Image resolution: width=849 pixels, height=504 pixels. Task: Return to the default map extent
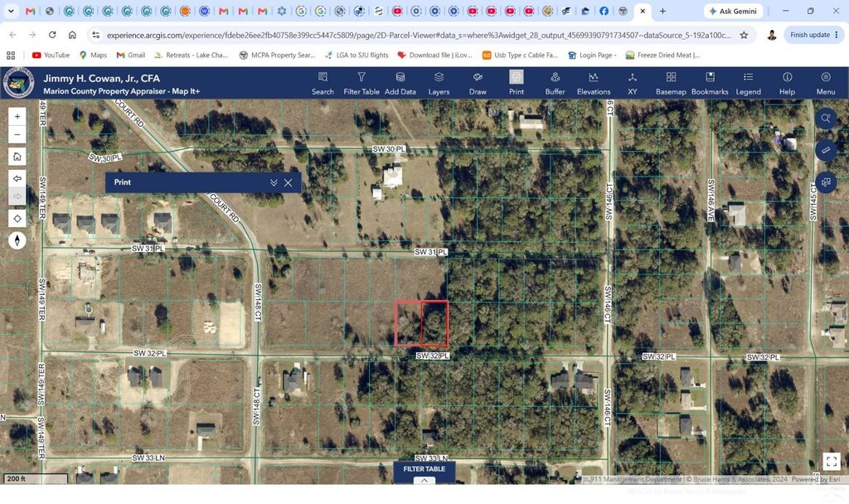point(17,157)
